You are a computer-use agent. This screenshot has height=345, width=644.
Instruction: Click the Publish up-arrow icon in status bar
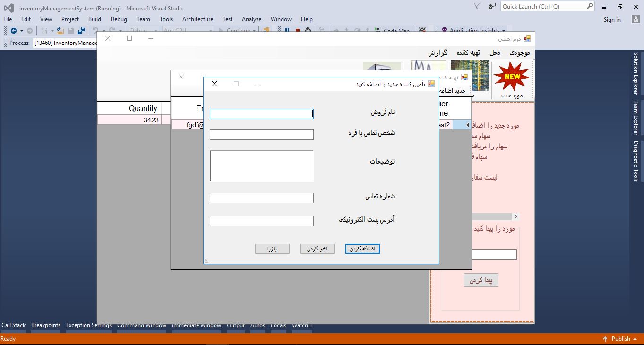coord(605,339)
